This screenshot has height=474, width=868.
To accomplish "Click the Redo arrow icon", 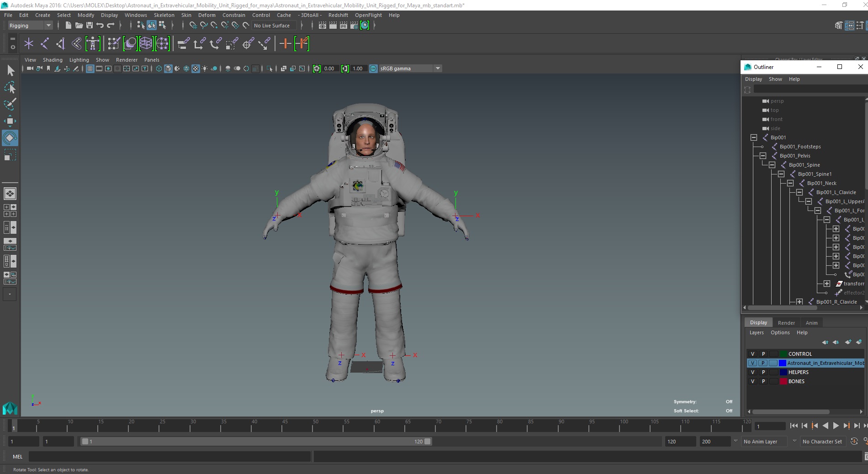I will pos(111,26).
